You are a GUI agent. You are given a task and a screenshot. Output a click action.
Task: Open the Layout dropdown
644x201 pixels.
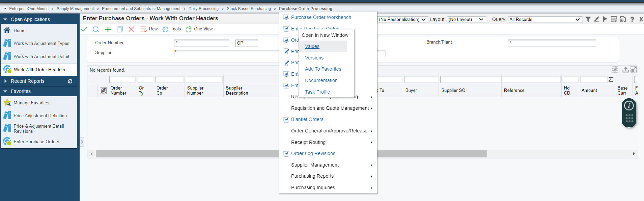pos(466,20)
